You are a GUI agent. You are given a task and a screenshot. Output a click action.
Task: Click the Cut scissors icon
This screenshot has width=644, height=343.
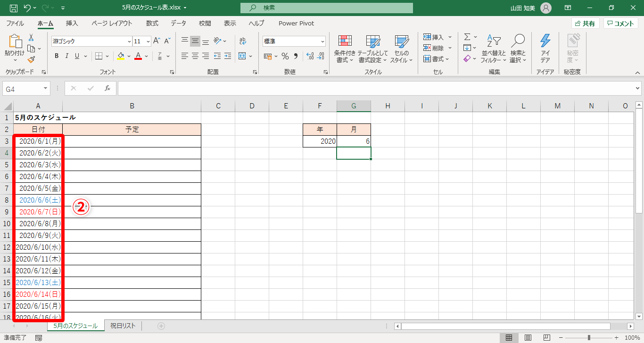pos(31,38)
